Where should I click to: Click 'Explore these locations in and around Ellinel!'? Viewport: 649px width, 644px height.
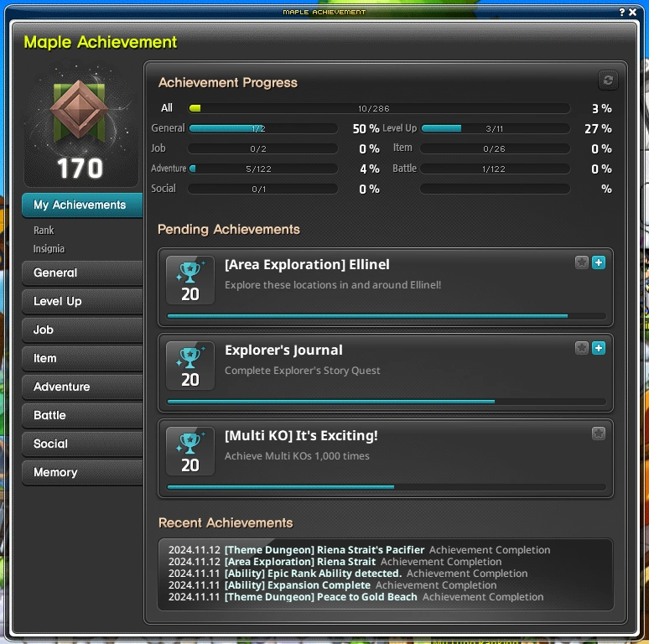[333, 285]
